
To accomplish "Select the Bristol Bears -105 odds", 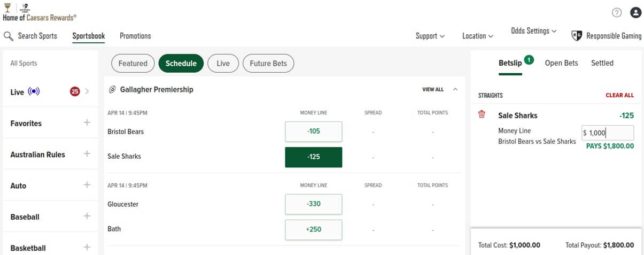I will click(314, 132).
